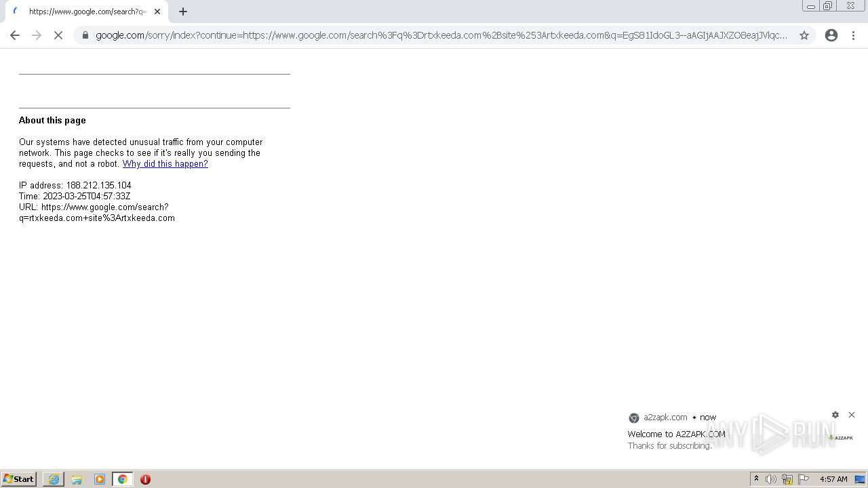
Task: Click the Chrome icon in notification header
Action: click(634, 418)
